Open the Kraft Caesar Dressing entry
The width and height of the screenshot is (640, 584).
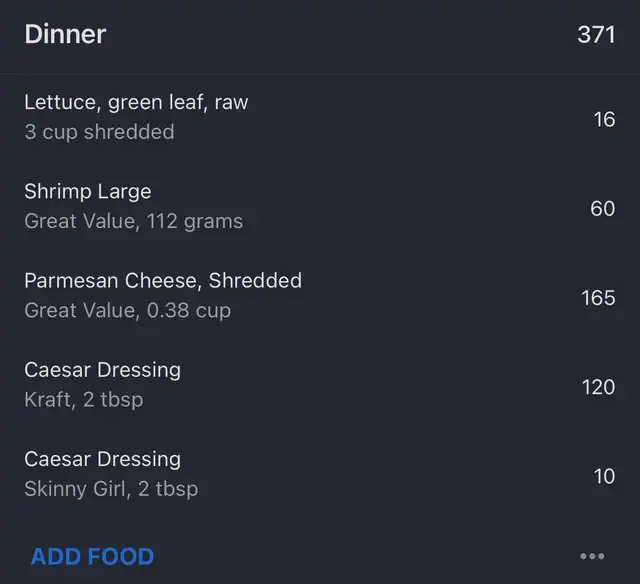coord(320,385)
